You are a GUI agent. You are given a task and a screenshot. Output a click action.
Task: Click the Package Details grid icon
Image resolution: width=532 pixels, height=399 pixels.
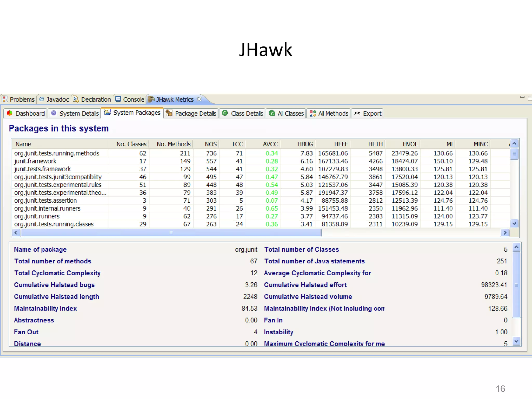point(169,113)
